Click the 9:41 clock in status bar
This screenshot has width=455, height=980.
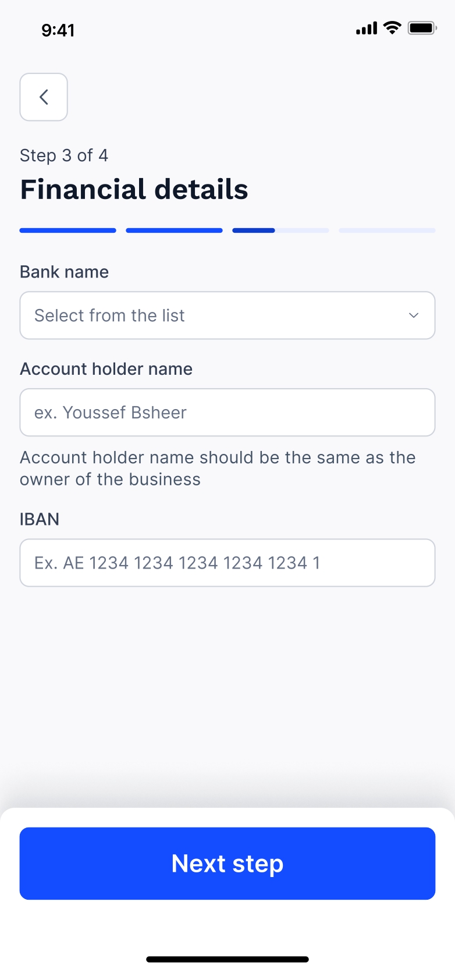[x=58, y=30]
